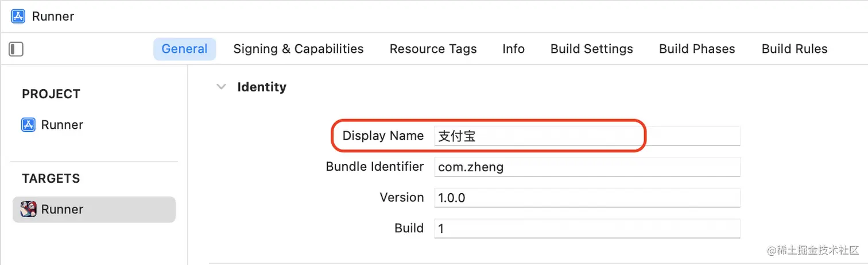Screen dimensions: 868x265
Task: Select Runner under TARGETS
Action: click(94, 209)
